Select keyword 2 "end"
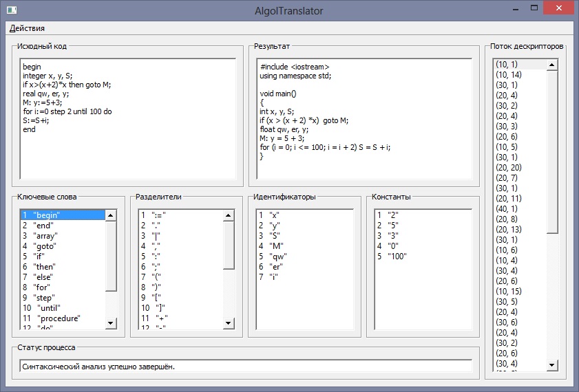This screenshot has height=392, width=579. click(x=63, y=226)
